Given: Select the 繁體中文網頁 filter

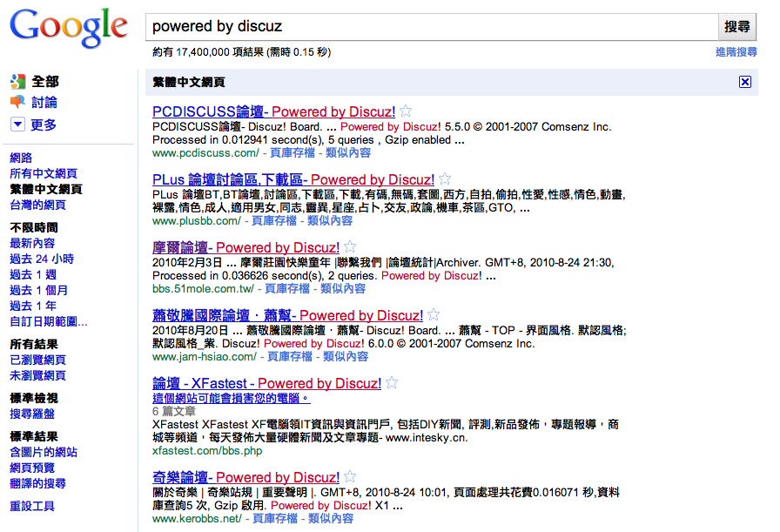Looking at the screenshot, I should tap(46, 189).
